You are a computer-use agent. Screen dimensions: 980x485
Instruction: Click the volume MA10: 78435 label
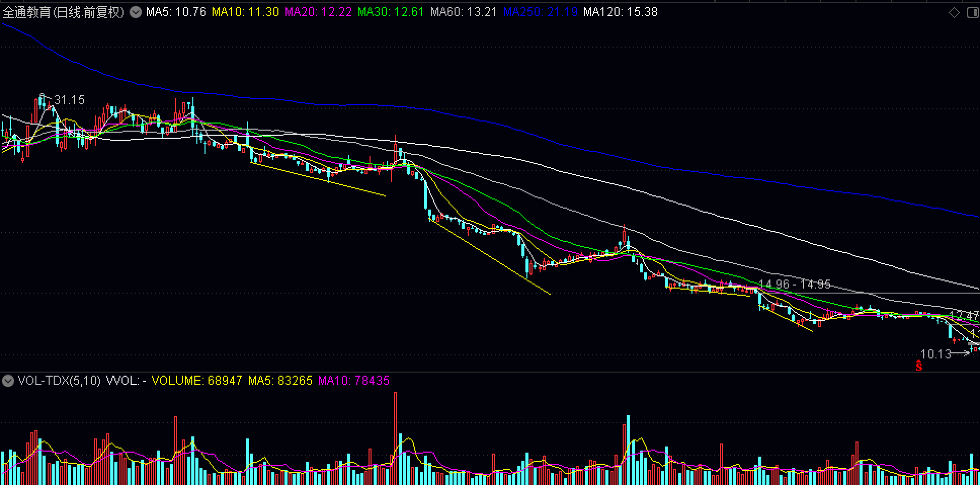(x=354, y=381)
